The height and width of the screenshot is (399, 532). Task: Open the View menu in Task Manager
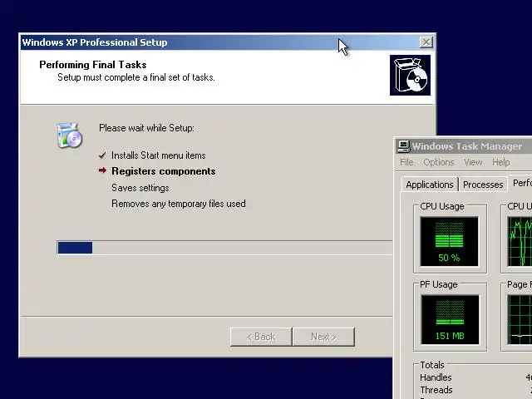473,162
